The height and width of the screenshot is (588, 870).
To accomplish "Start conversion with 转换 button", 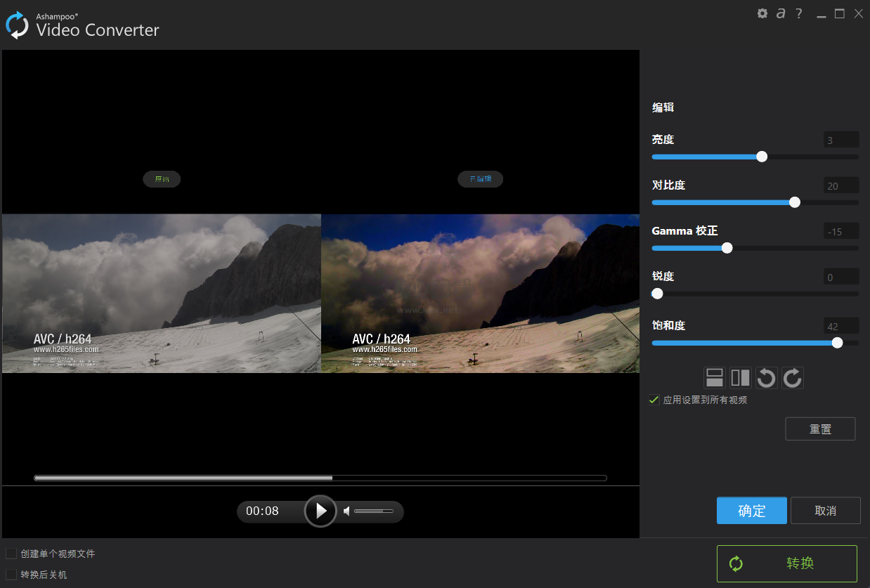I will pos(787,563).
